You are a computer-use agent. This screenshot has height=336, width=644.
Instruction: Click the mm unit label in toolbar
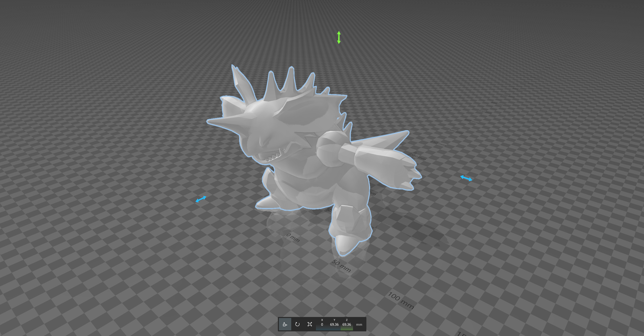(359, 325)
